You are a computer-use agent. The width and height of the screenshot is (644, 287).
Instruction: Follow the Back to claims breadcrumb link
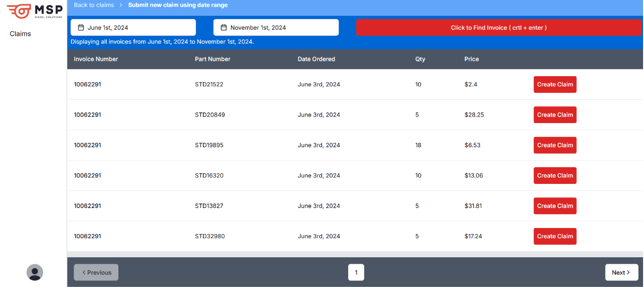click(x=94, y=5)
